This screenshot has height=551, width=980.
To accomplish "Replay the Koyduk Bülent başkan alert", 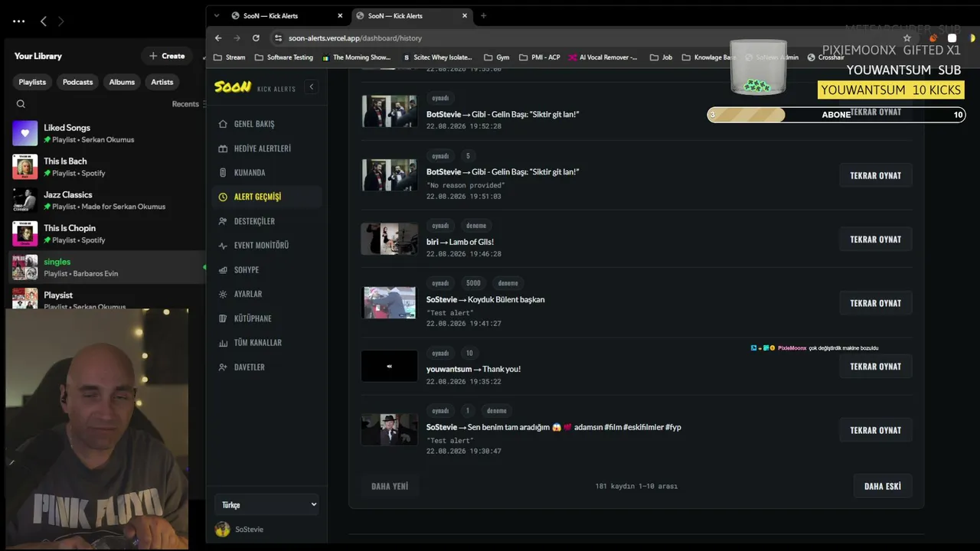I will [875, 303].
